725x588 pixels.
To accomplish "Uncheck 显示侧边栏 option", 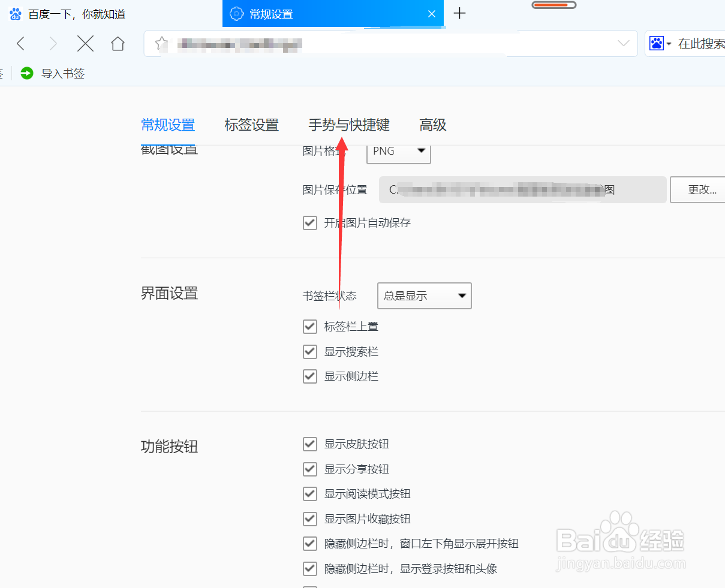I will click(310, 376).
